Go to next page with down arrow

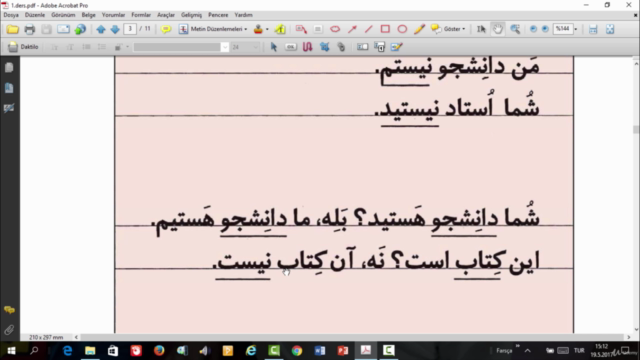coord(115,29)
